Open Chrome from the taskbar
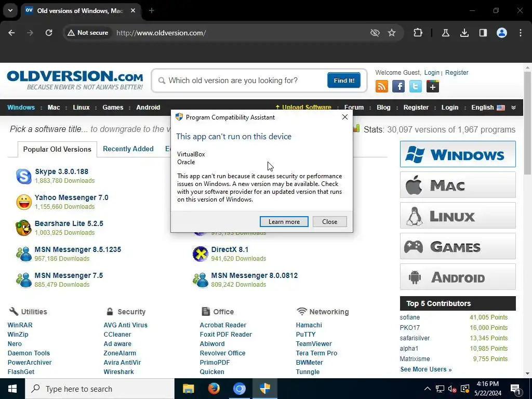This screenshot has width=532, height=399. 239,389
